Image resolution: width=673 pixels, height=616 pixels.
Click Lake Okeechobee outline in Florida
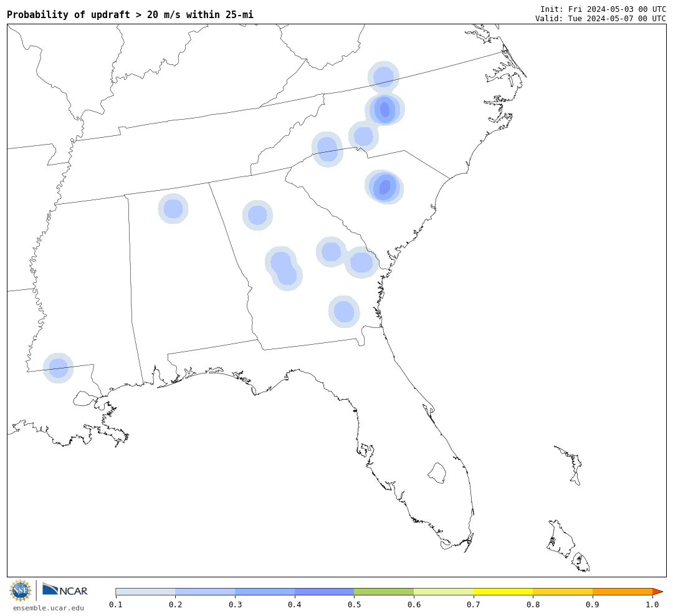[x=437, y=473]
